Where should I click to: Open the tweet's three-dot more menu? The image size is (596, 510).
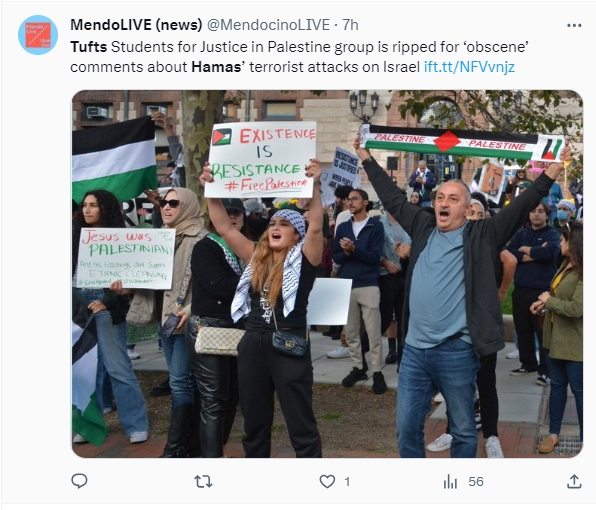[x=574, y=25]
